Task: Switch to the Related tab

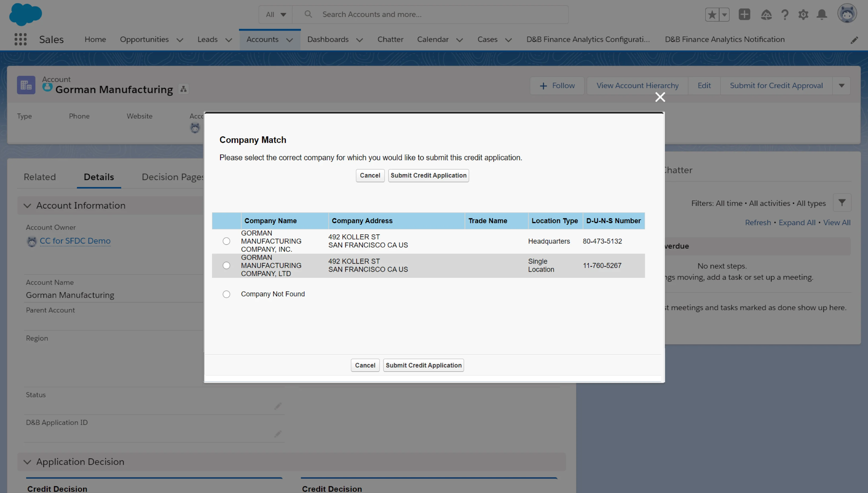Action: (x=40, y=177)
